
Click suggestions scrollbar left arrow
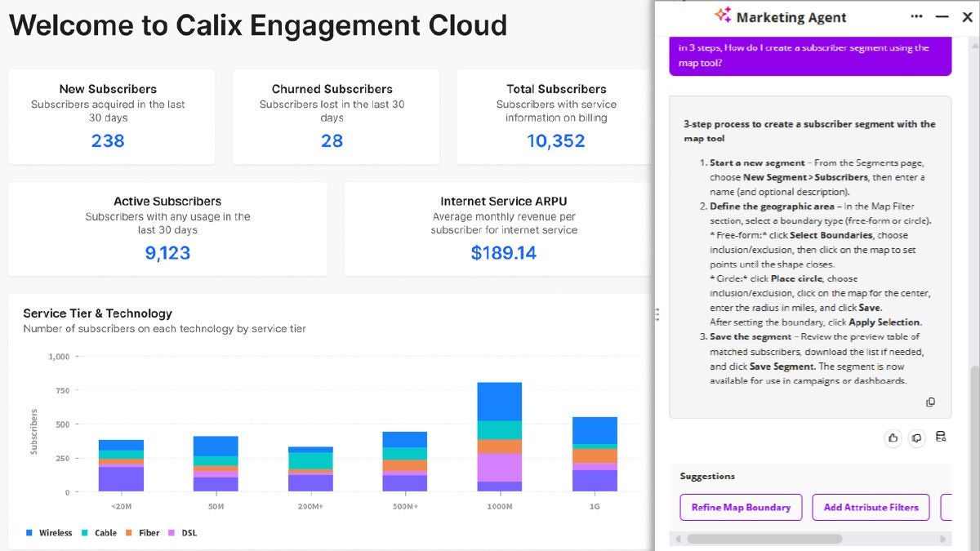click(676, 539)
